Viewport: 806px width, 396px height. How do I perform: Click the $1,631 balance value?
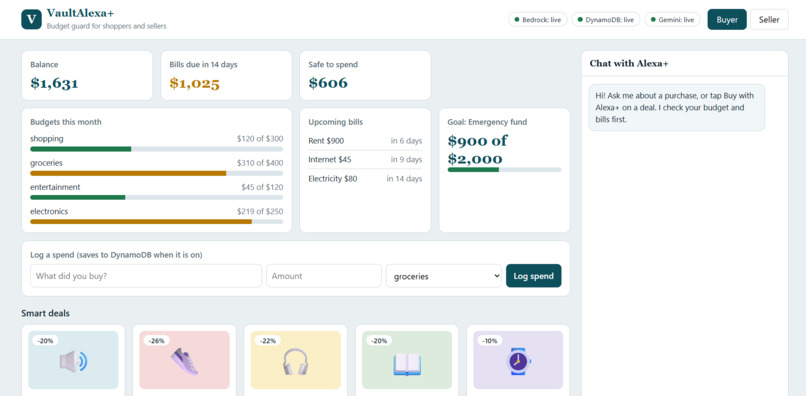pos(54,83)
